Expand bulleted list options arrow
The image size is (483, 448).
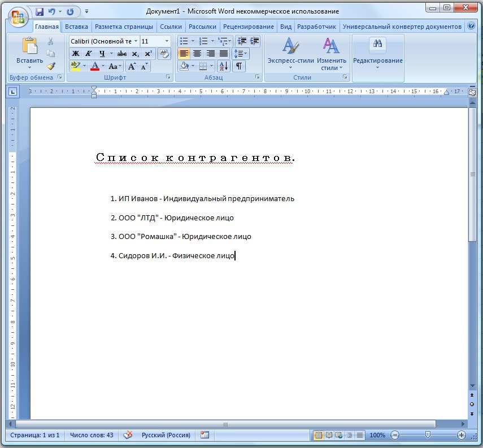tap(193, 41)
